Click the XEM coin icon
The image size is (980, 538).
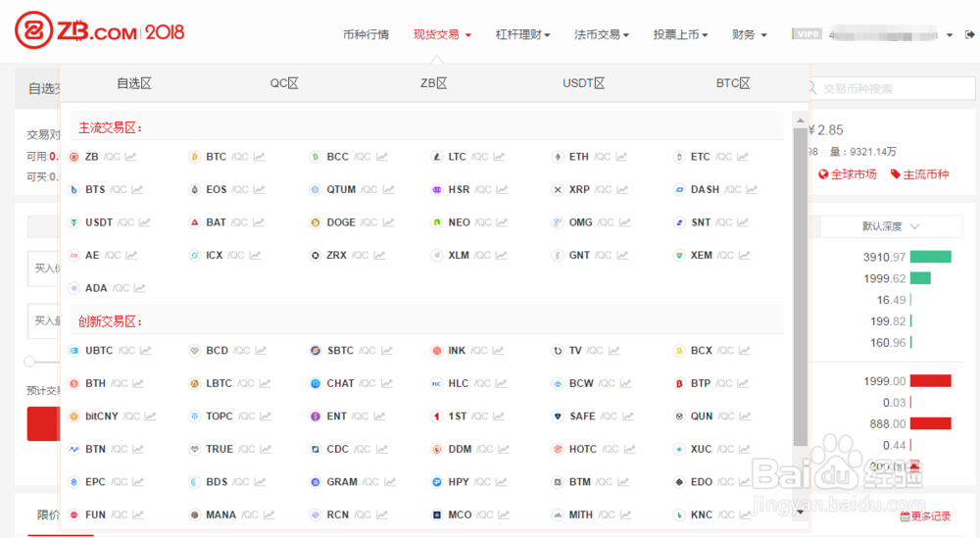coord(679,255)
